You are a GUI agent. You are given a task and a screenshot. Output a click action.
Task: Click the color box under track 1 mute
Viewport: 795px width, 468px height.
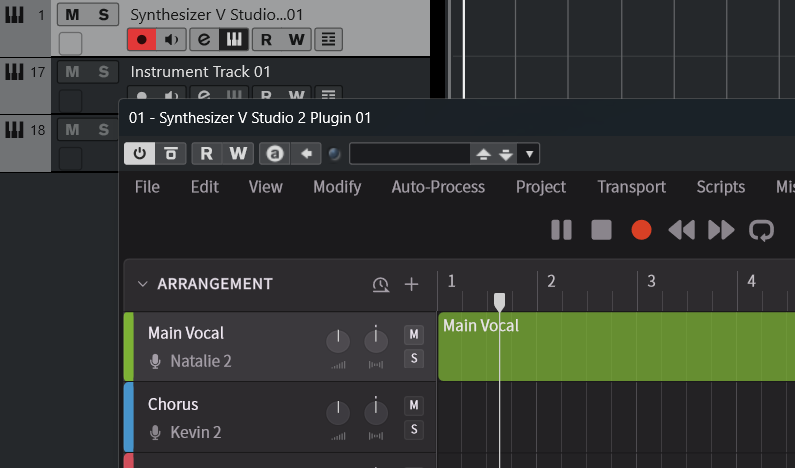pyautogui.click(x=70, y=44)
